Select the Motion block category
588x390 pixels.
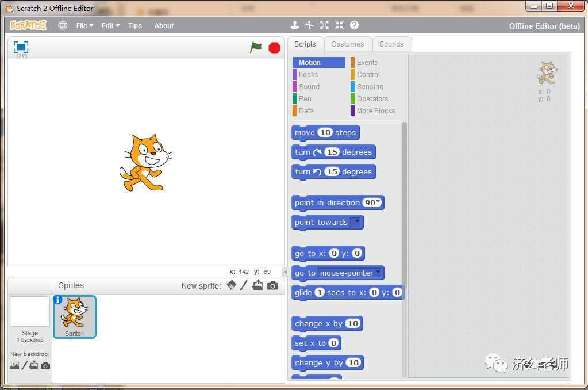[x=319, y=62]
